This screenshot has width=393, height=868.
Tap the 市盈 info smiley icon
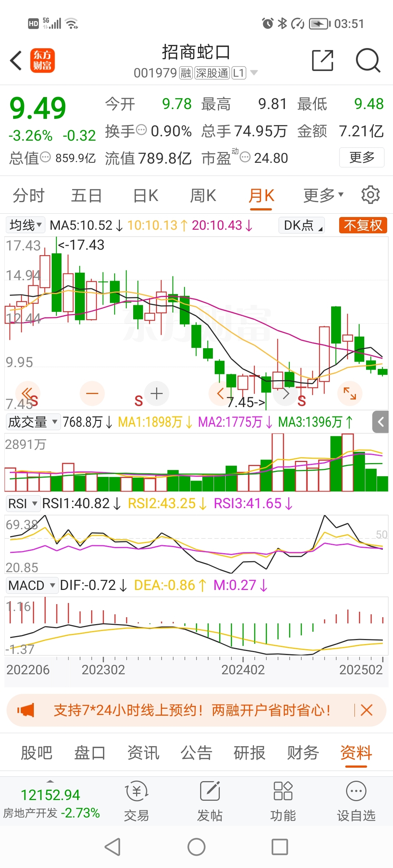245,157
